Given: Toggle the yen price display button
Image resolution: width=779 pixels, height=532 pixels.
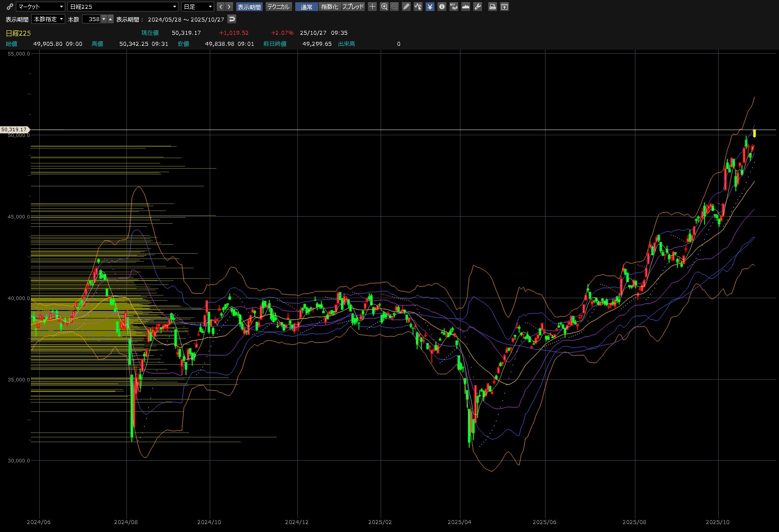Looking at the screenshot, I should 430,7.
